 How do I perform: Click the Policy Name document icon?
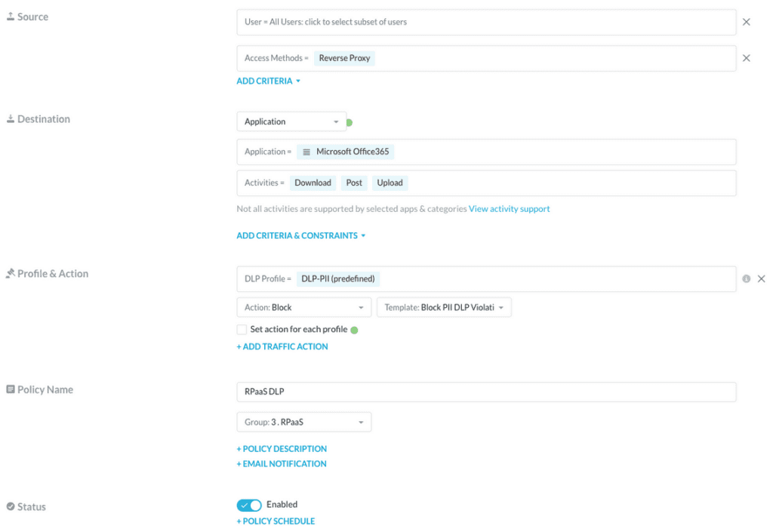point(11,389)
